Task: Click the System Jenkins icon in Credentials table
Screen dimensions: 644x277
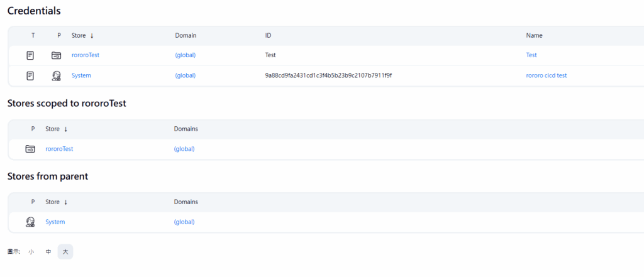Action: [57, 76]
